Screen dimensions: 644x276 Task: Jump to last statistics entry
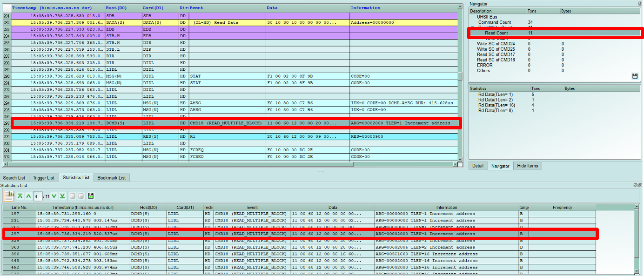[x=62, y=196]
